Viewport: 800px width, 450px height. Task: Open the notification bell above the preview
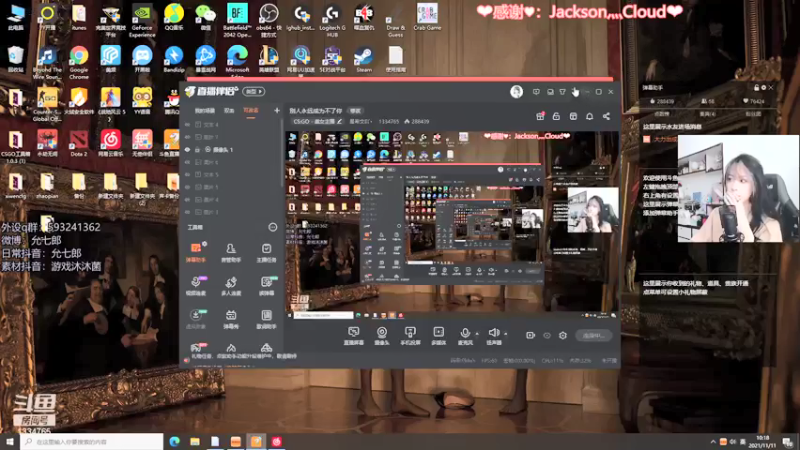589,116
